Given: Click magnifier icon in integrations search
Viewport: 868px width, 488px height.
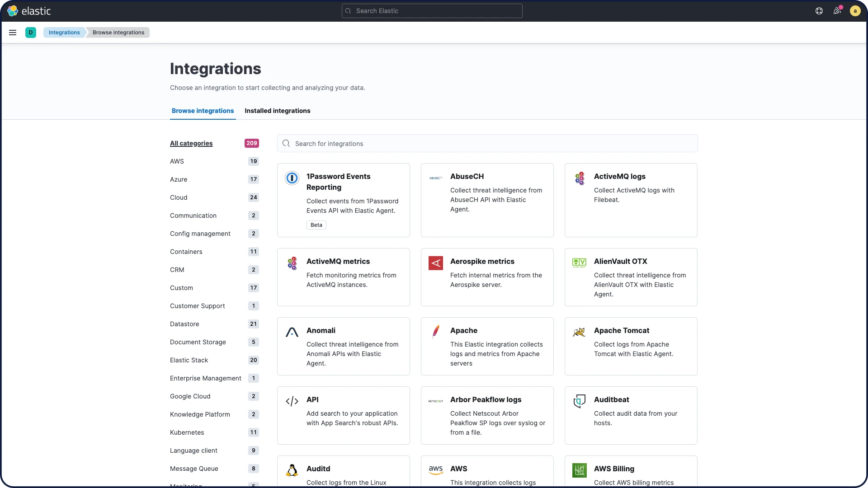Looking at the screenshot, I should (x=286, y=144).
